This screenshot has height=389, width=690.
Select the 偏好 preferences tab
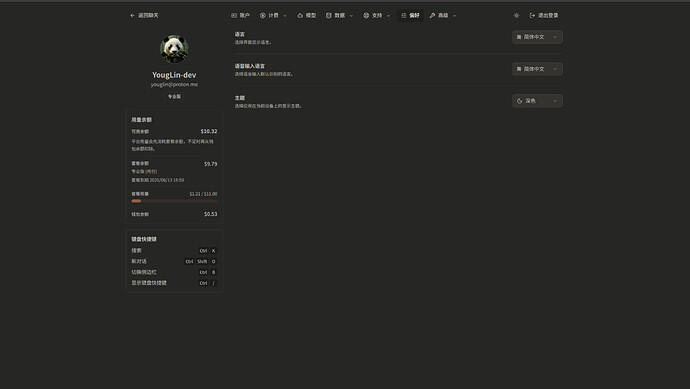(410, 15)
